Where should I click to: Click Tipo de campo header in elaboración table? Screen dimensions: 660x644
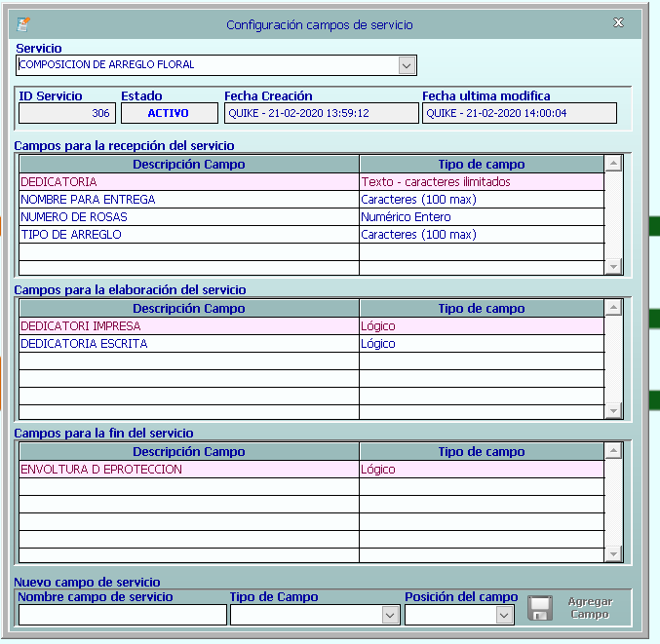point(482,308)
